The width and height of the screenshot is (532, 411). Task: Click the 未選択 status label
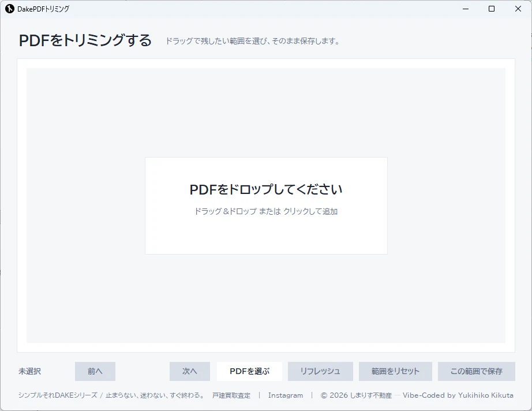[x=30, y=371]
